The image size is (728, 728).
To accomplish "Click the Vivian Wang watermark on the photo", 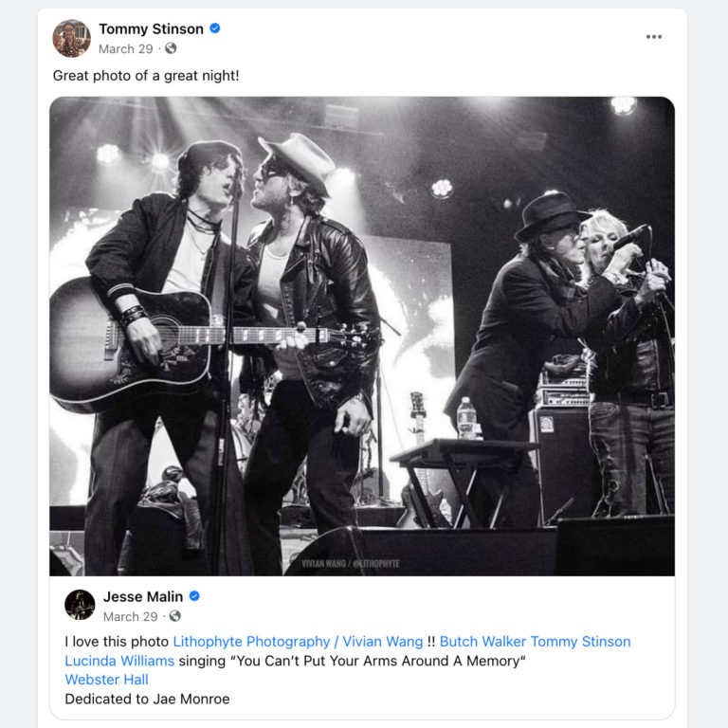I will click(x=350, y=564).
